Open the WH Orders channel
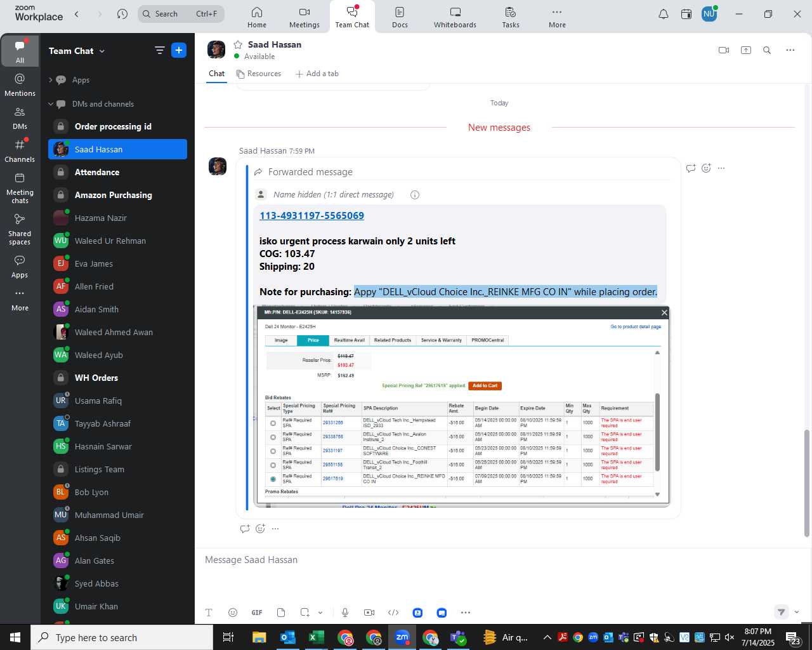This screenshot has height=650, width=812. (117, 378)
